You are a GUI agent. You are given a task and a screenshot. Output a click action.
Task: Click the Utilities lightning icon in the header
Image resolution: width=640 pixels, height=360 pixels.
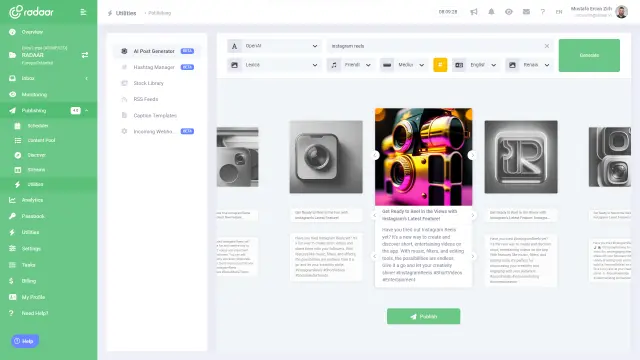[110, 13]
